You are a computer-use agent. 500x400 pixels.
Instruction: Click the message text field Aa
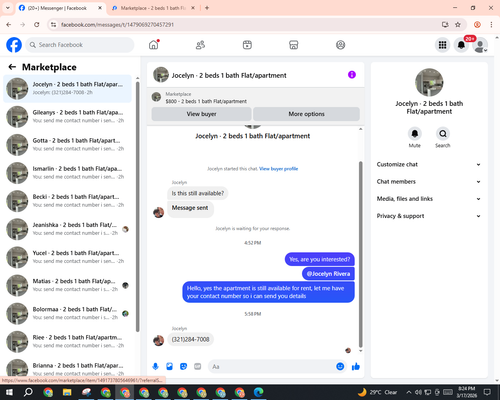click(272, 367)
